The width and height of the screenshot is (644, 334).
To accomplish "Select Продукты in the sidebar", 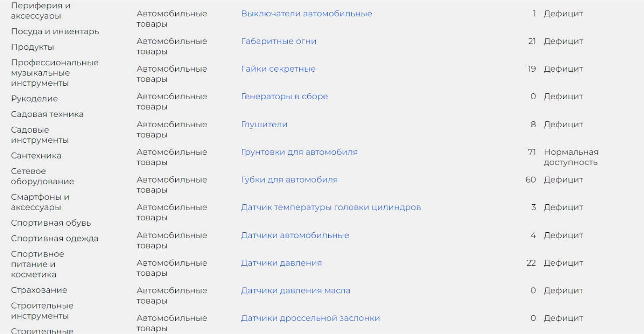I will tap(33, 47).
